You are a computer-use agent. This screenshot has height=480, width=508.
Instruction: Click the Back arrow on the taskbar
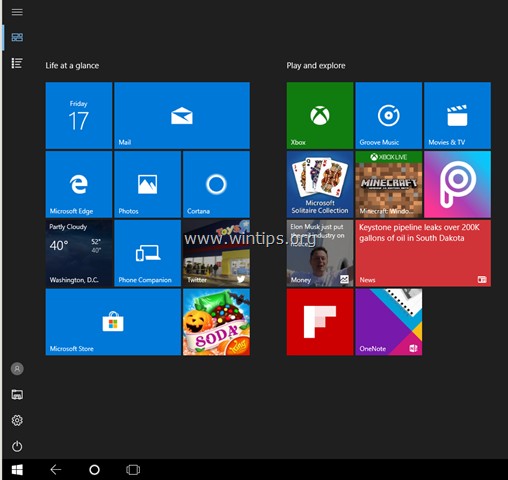tap(56, 470)
